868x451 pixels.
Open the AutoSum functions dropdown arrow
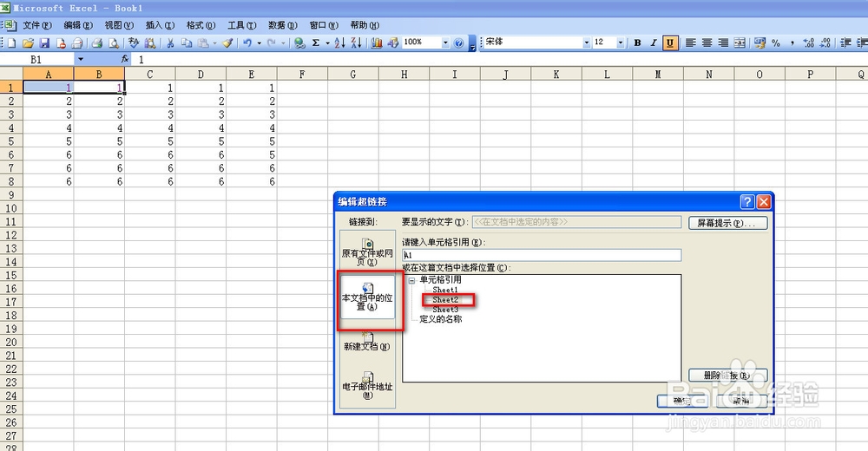click(x=327, y=42)
